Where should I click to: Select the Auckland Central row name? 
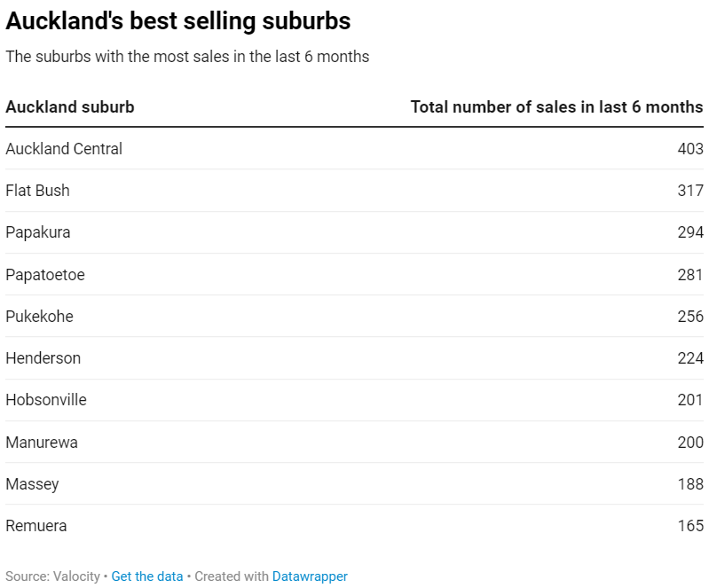click(x=64, y=149)
